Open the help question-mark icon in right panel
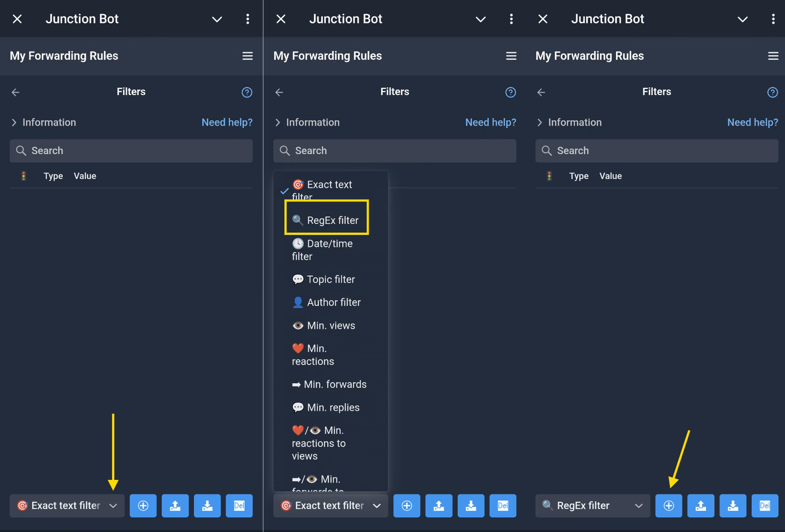785x532 pixels. tap(773, 92)
